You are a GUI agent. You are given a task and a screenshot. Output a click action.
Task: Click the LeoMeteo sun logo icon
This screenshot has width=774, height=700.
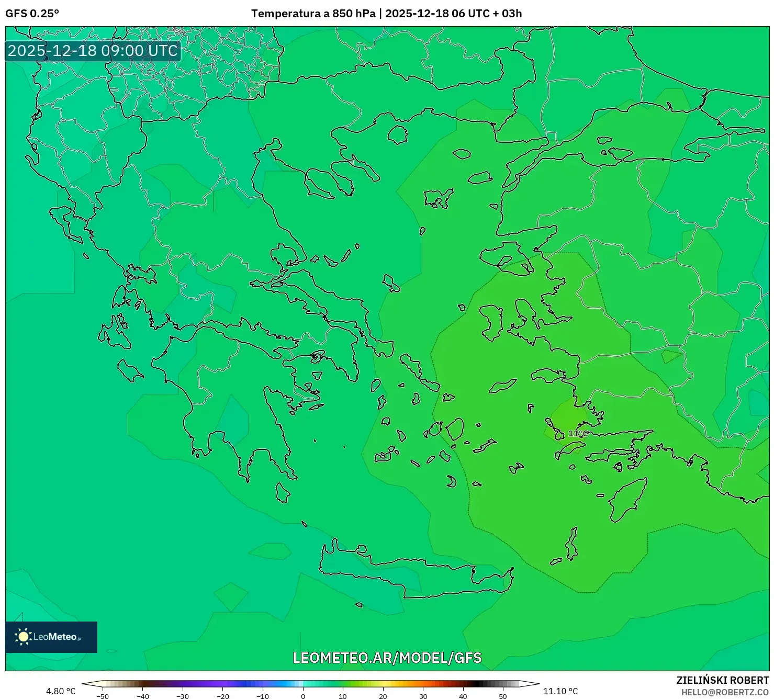[x=23, y=636]
